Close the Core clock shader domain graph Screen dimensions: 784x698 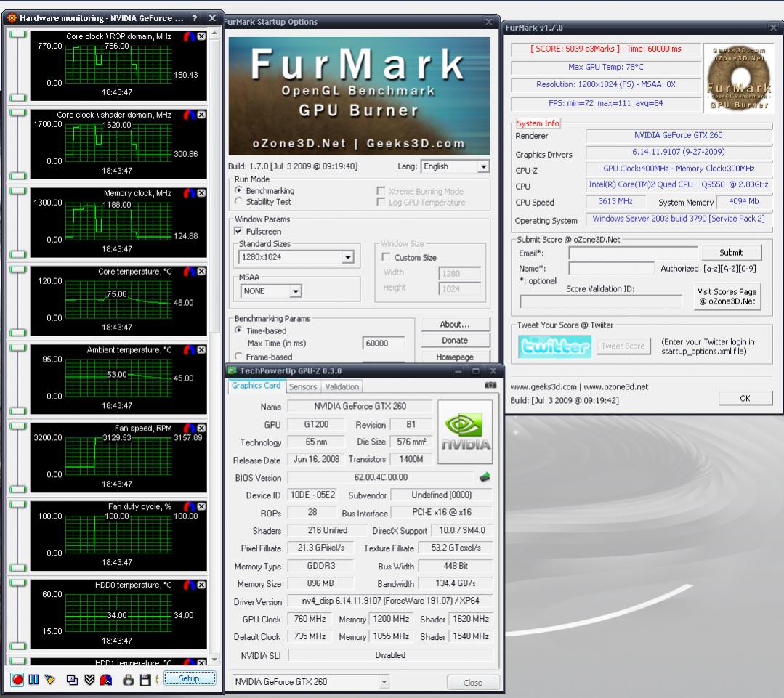(201, 115)
